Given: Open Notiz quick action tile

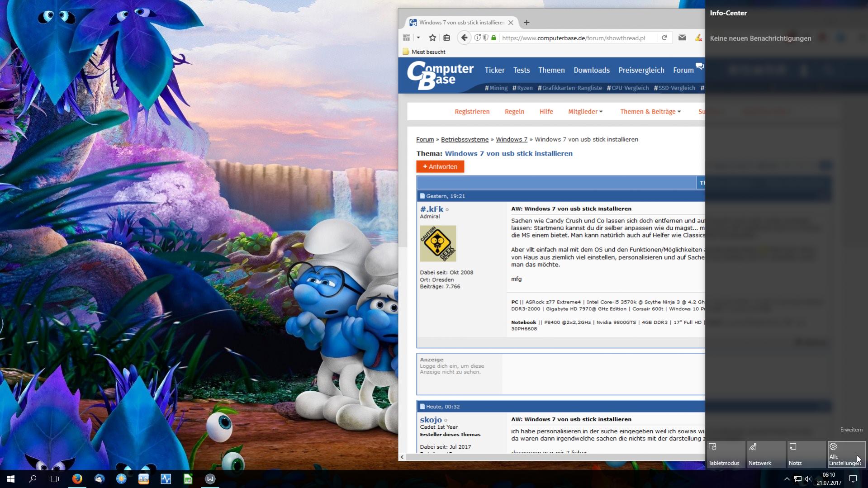Looking at the screenshot, I should (806, 454).
